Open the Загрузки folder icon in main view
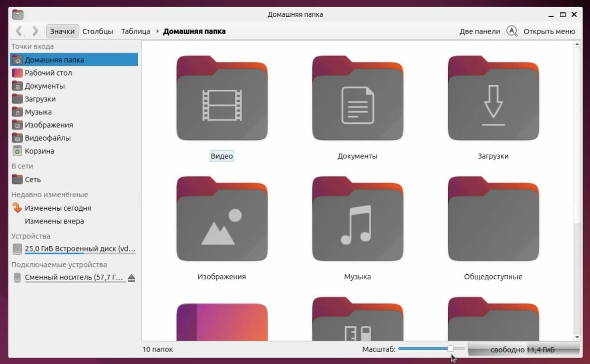Screen dimensions: 590x364 pyautogui.click(x=493, y=98)
